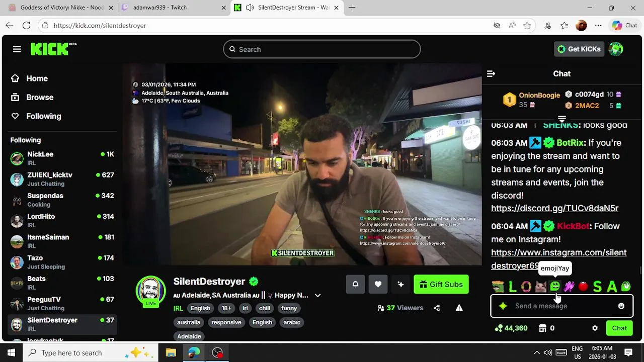Toggle follow heart for SilentDestroyer
Viewport: 644px width, 362px height.
coord(378,285)
